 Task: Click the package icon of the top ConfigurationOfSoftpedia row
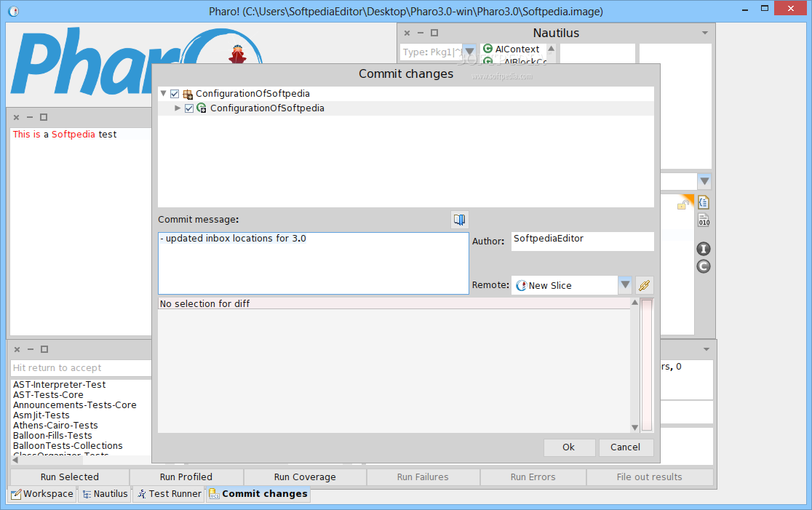(x=188, y=95)
